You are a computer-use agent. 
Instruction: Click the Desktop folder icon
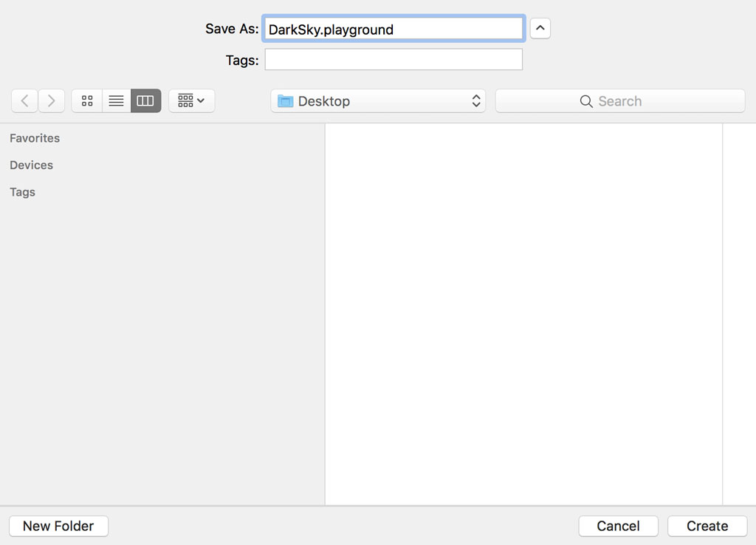285,100
